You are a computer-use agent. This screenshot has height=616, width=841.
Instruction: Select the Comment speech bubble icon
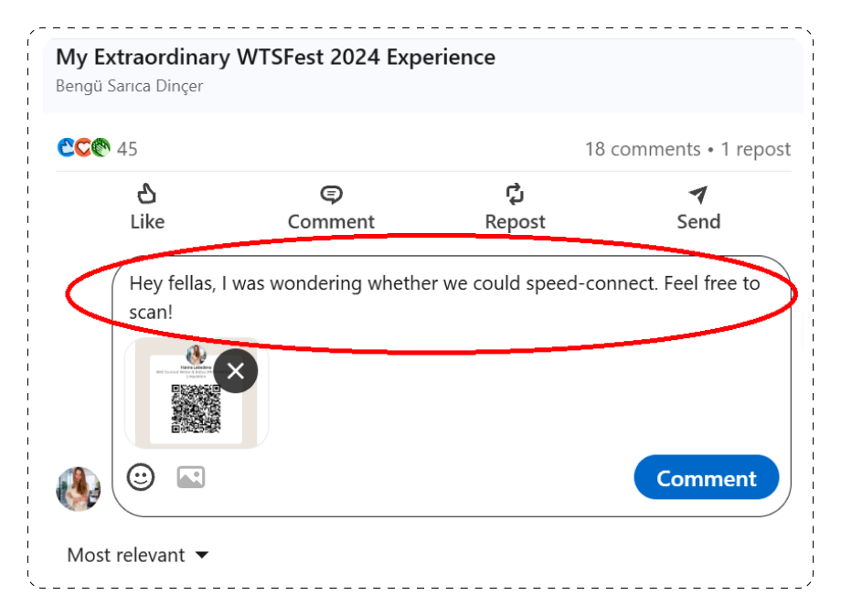[331, 194]
